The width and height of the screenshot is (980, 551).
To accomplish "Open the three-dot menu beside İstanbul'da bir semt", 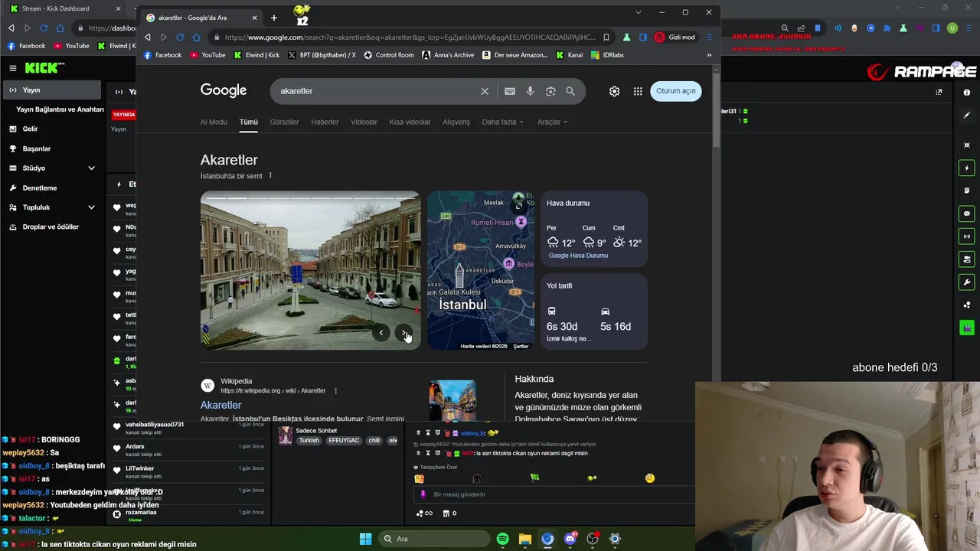I will click(x=270, y=176).
